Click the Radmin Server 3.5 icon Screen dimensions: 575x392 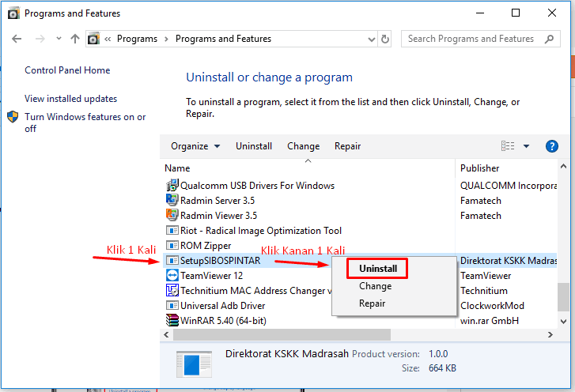coord(172,200)
